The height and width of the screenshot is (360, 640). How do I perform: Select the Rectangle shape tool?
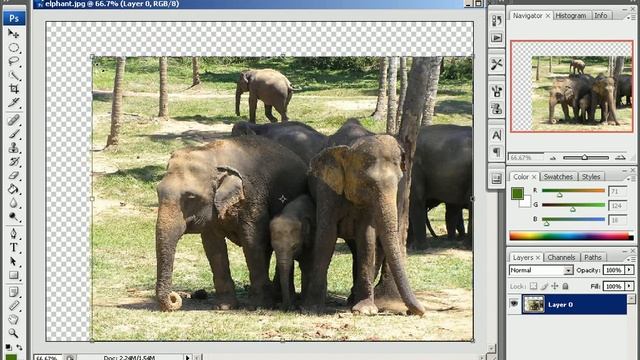13,275
